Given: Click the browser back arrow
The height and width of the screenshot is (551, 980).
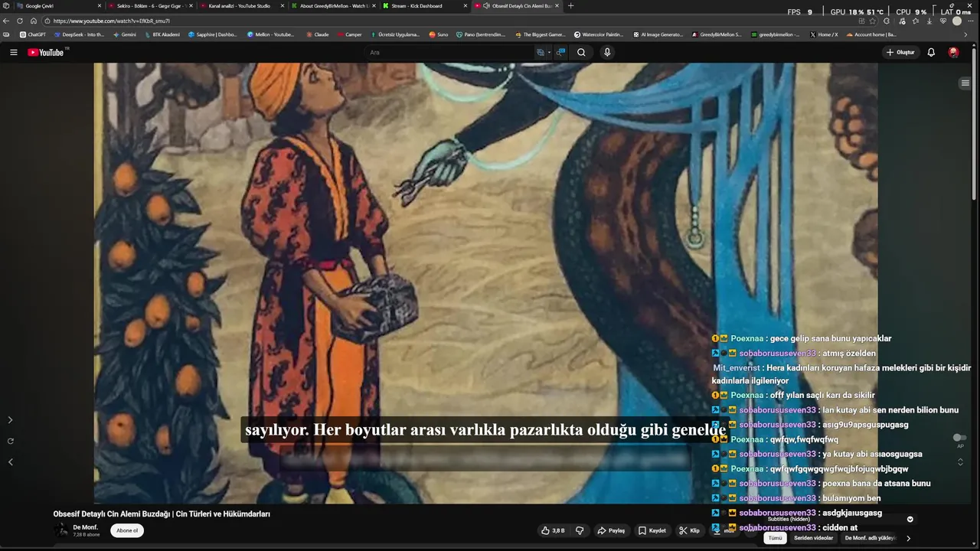Looking at the screenshot, I should [x=7, y=21].
